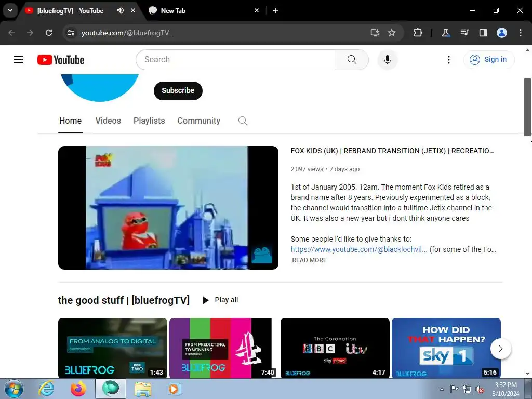Launch Internet Explorer from taskbar

click(x=46, y=389)
